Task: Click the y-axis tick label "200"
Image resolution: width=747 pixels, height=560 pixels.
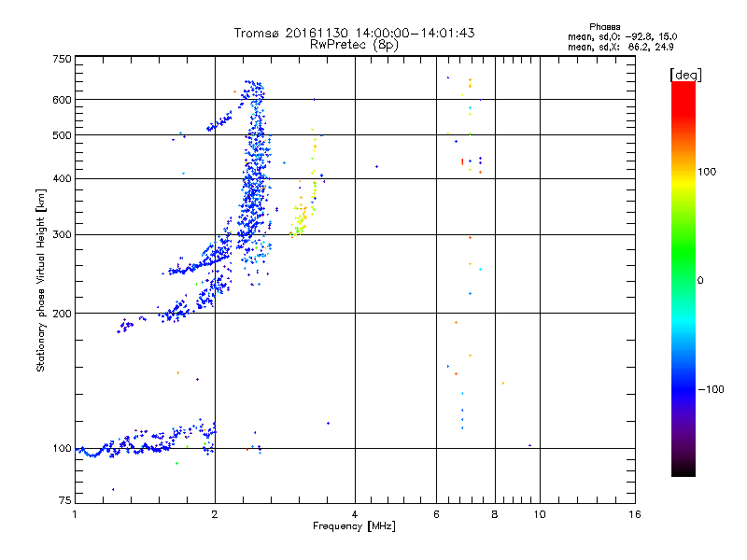Action: (62, 314)
